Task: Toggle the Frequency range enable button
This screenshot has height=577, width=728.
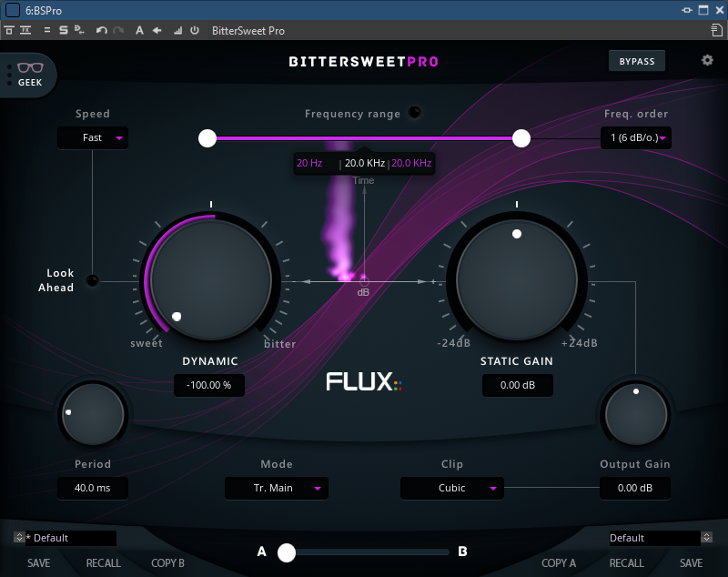Action: [x=415, y=113]
